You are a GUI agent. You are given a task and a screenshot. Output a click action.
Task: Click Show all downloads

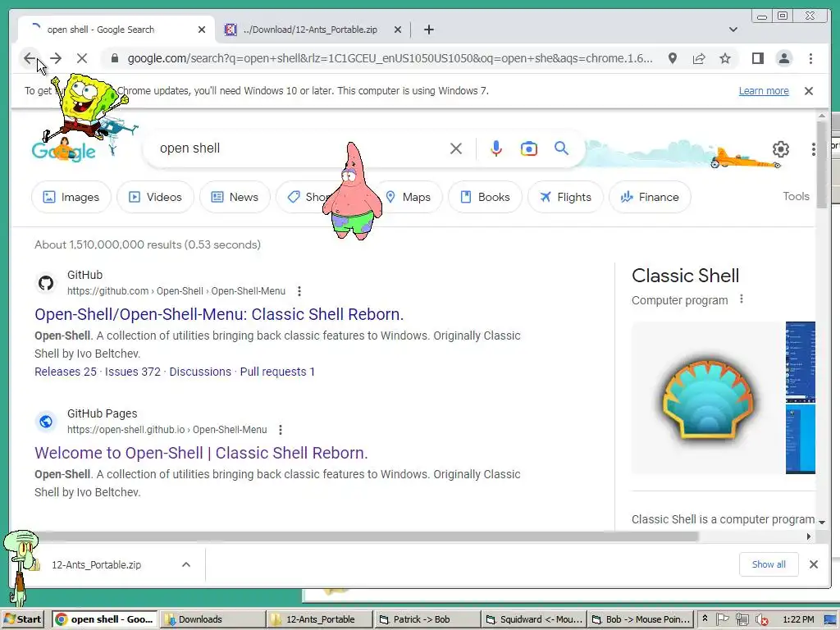click(x=769, y=564)
